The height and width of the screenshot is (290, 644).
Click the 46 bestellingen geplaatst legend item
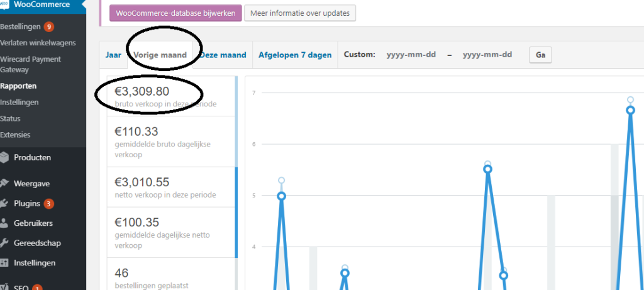172,274
